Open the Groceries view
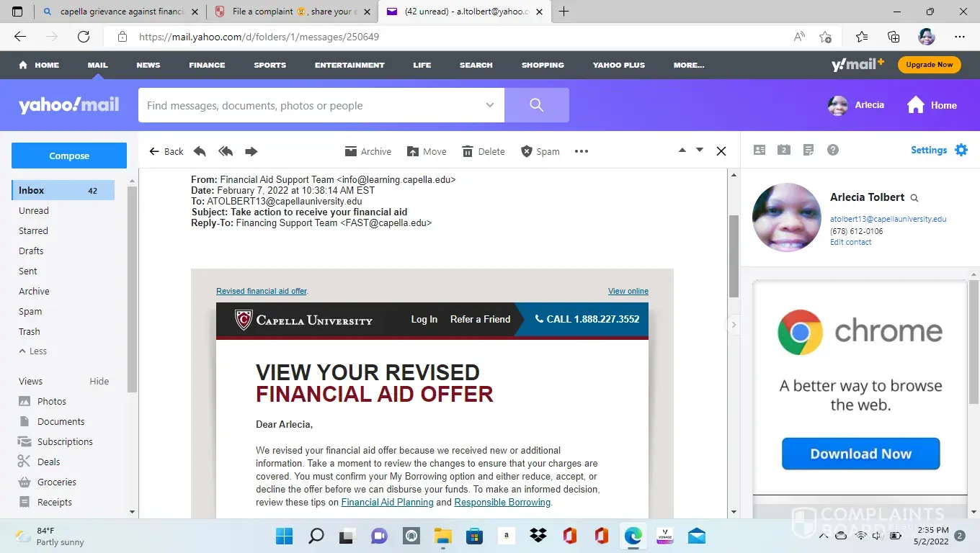The image size is (980, 553). click(x=48, y=482)
